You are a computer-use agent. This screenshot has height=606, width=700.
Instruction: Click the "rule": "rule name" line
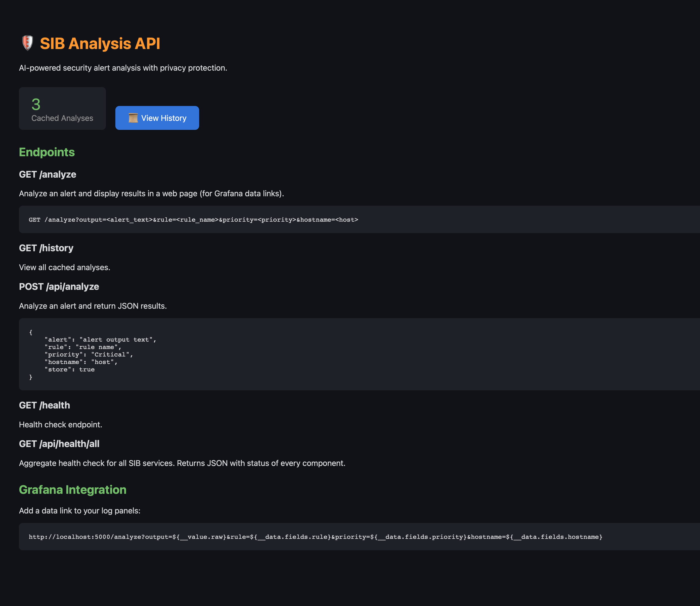(83, 347)
